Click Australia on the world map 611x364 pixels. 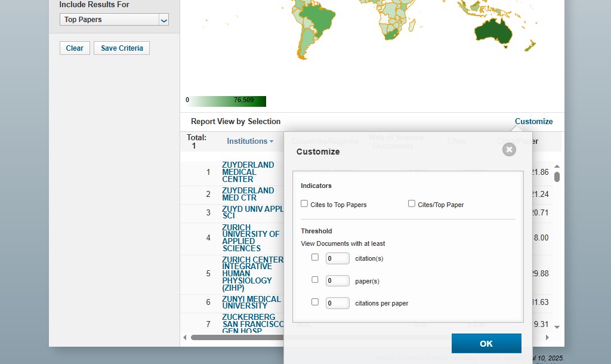click(493, 31)
